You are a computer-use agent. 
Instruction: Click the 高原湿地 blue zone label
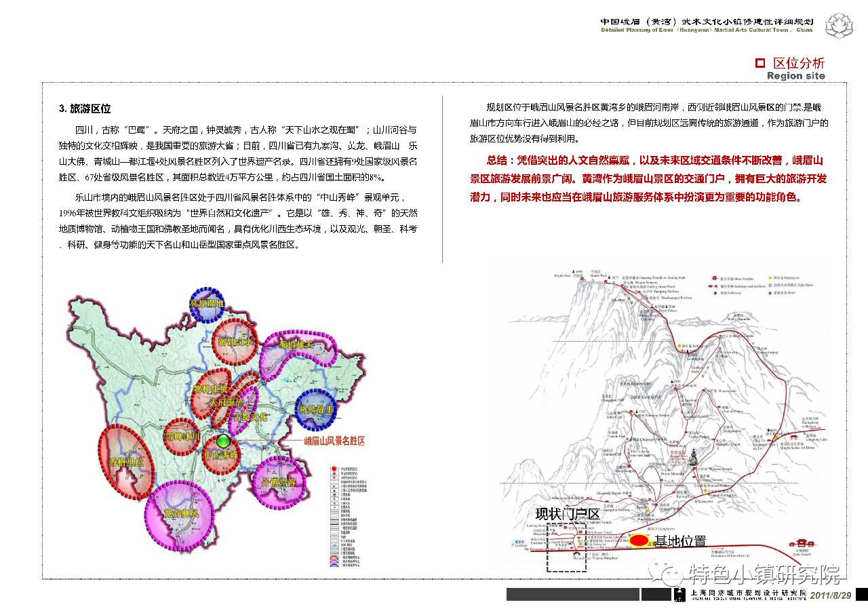coord(206,304)
